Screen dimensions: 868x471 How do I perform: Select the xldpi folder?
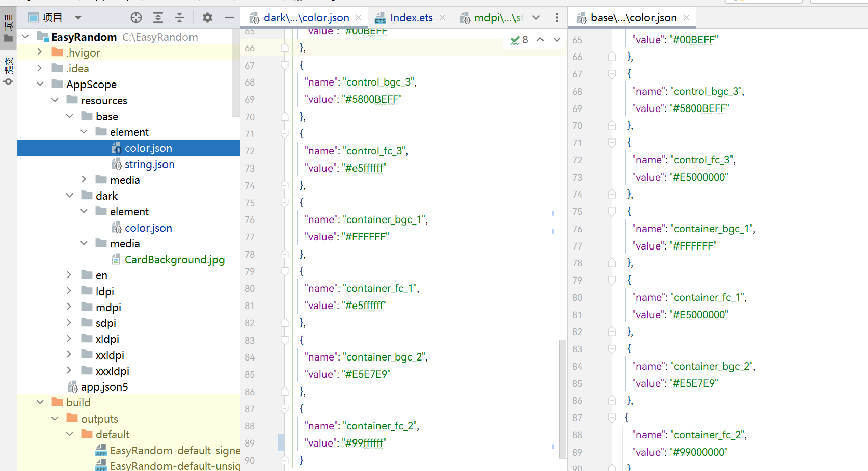107,339
